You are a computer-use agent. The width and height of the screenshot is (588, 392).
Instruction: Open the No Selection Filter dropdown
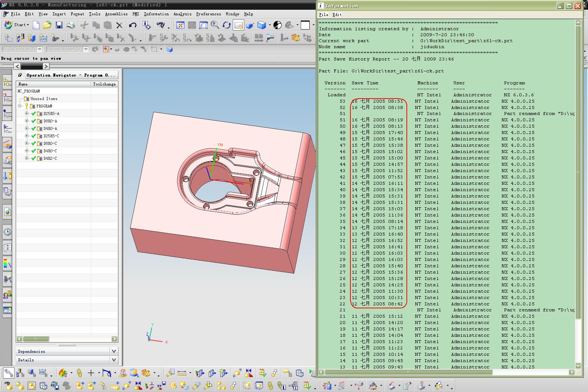coord(40,49)
